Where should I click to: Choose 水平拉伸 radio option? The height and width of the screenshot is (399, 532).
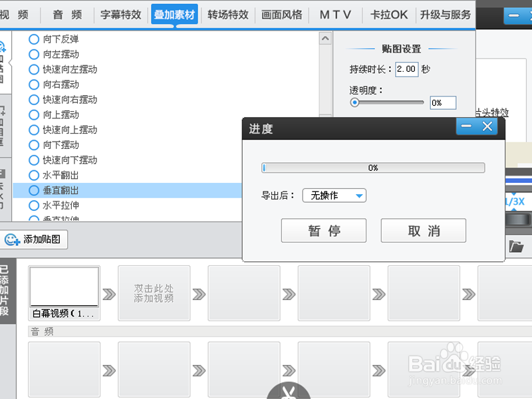coord(34,205)
